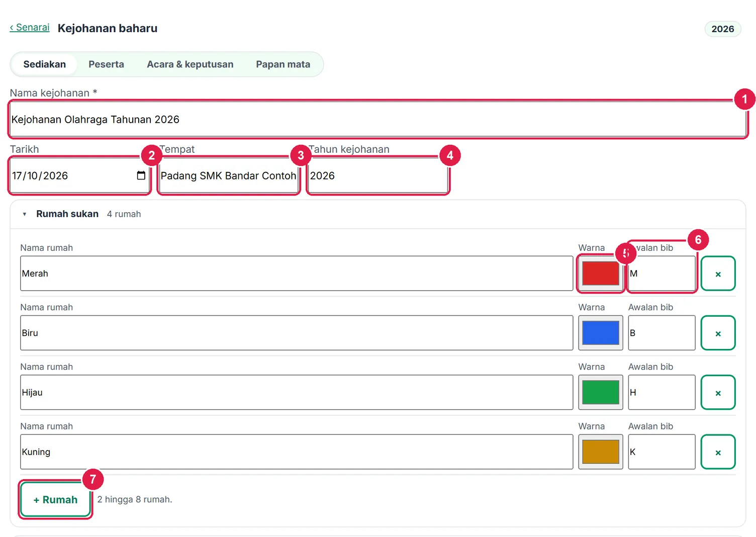The width and height of the screenshot is (756, 537).
Task: Edit the bib prefix M field
Action: pyautogui.click(x=662, y=274)
